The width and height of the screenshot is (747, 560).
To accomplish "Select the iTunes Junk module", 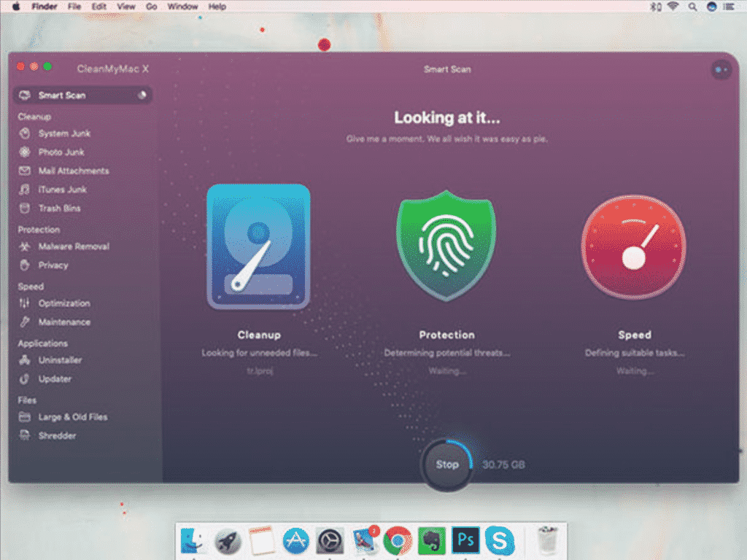I will coord(61,190).
